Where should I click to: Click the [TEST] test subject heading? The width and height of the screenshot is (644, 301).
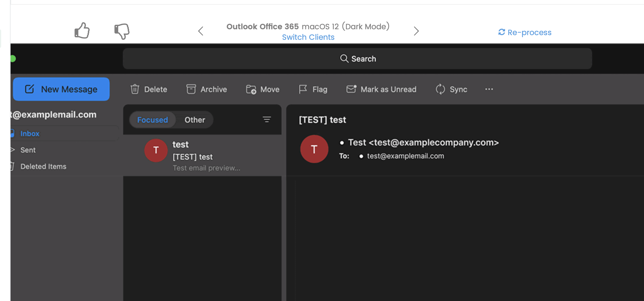pyautogui.click(x=323, y=120)
